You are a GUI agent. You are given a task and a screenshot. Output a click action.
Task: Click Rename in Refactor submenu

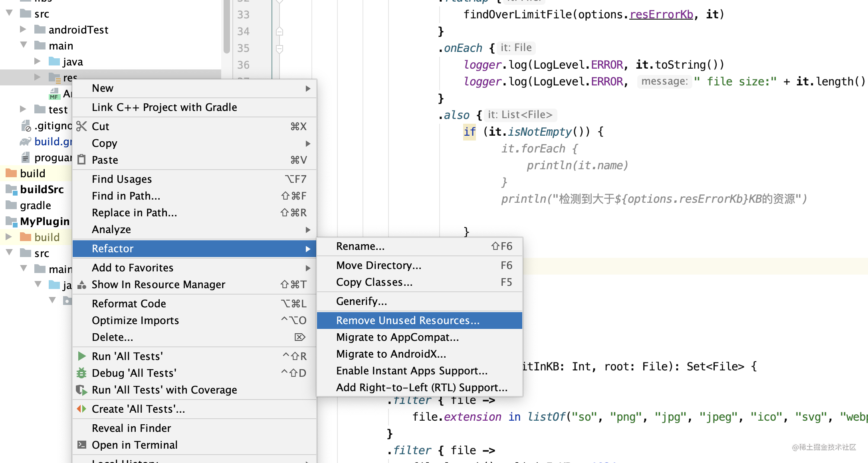360,246
